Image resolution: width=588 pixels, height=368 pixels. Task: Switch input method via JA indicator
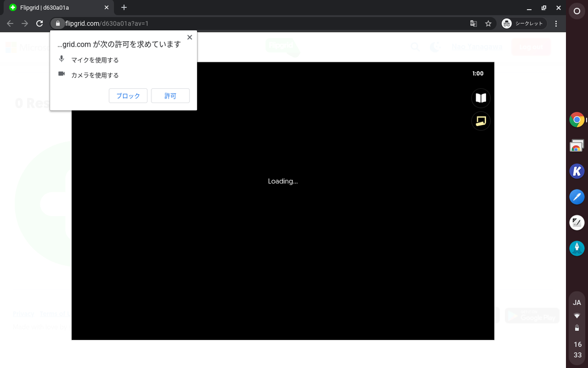point(577,303)
